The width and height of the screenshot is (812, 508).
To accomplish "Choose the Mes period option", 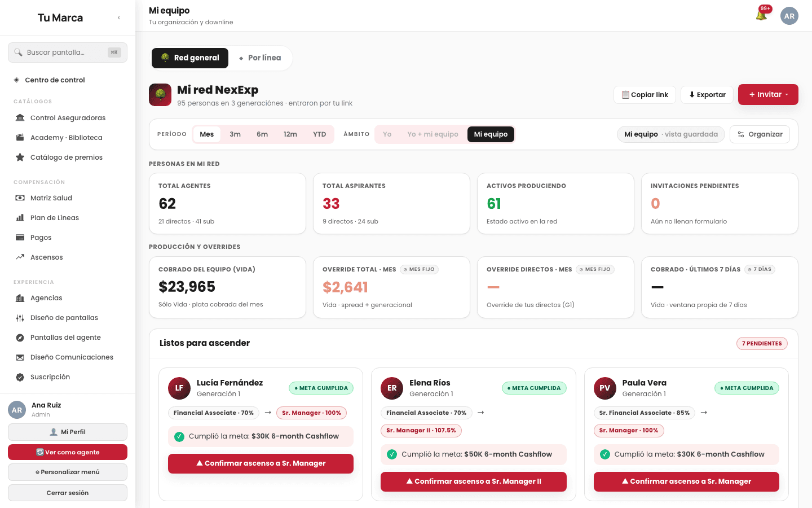I will pos(207,134).
